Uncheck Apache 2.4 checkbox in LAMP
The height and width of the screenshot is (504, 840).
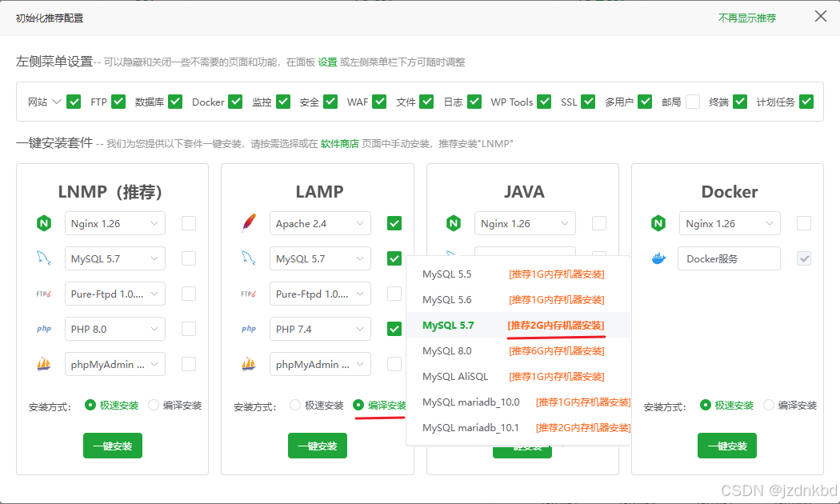[394, 223]
